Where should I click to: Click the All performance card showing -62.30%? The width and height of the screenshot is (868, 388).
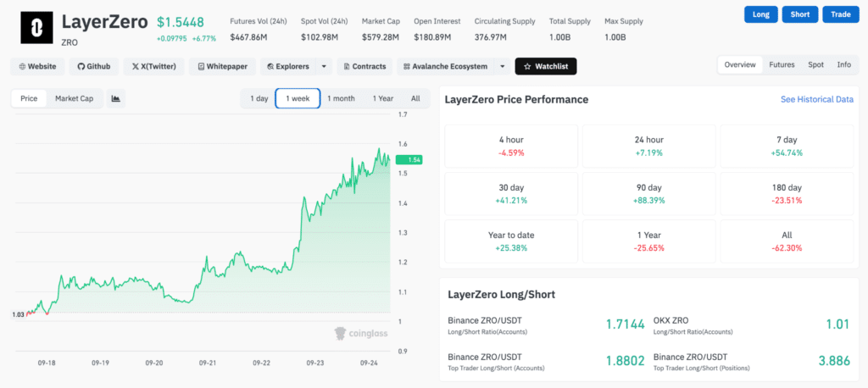[787, 241]
